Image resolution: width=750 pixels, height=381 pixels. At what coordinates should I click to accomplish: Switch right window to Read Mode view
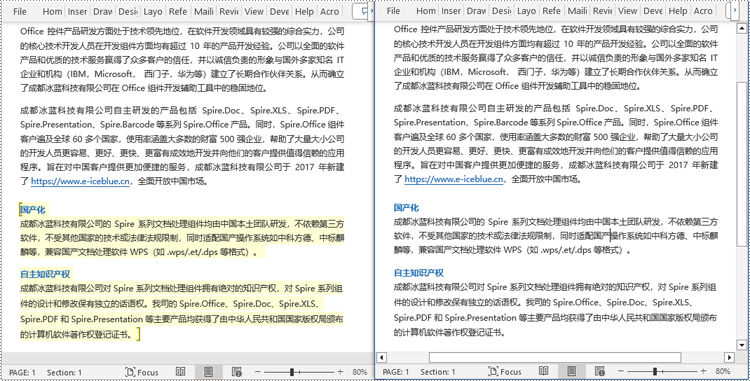click(x=543, y=372)
